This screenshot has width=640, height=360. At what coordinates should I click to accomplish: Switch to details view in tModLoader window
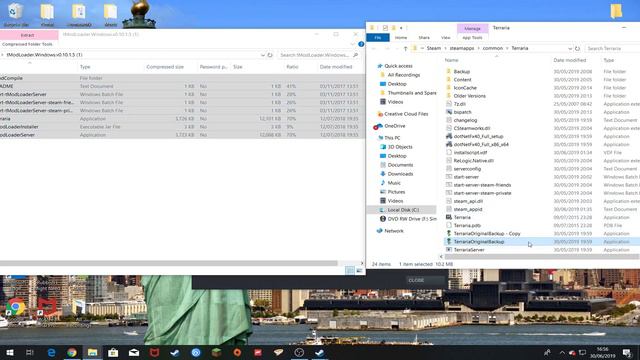[x=350, y=270]
